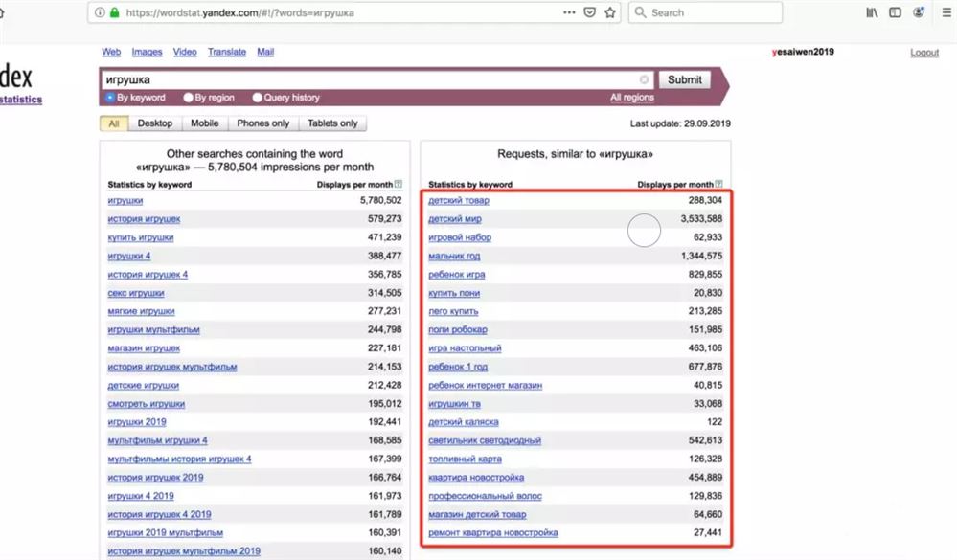Open the детский мир similar request link
This screenshot has height=560, width=957.
pyautogui.click(x=455, y=218)
